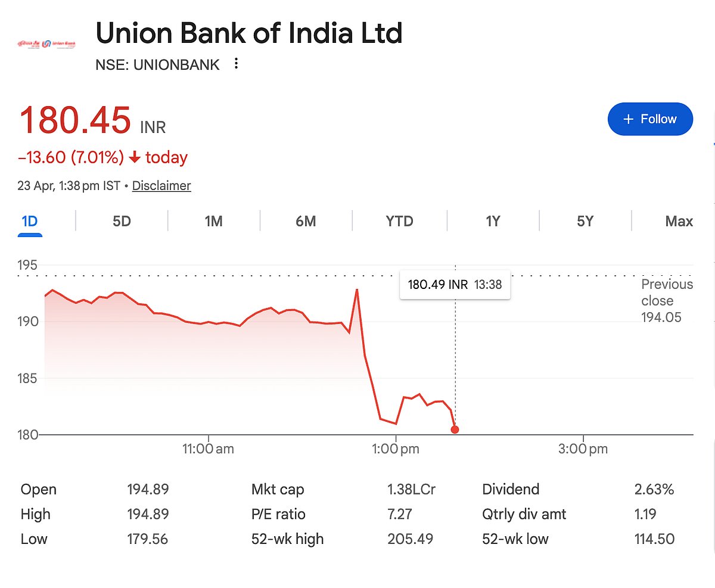This screenshot has height=588, width=715.
Task: Select the 5Y range tab
Action: tap(585, 222)
